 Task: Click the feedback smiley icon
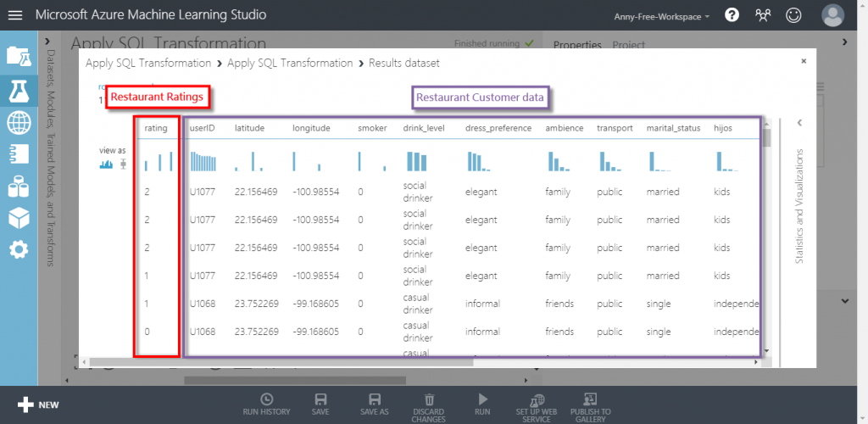click(793, 16)
